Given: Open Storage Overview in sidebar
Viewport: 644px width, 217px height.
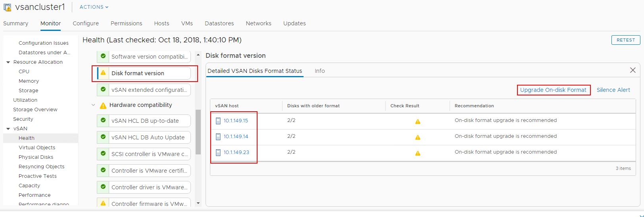Looking at the screenshot, I should pos(35,110).
